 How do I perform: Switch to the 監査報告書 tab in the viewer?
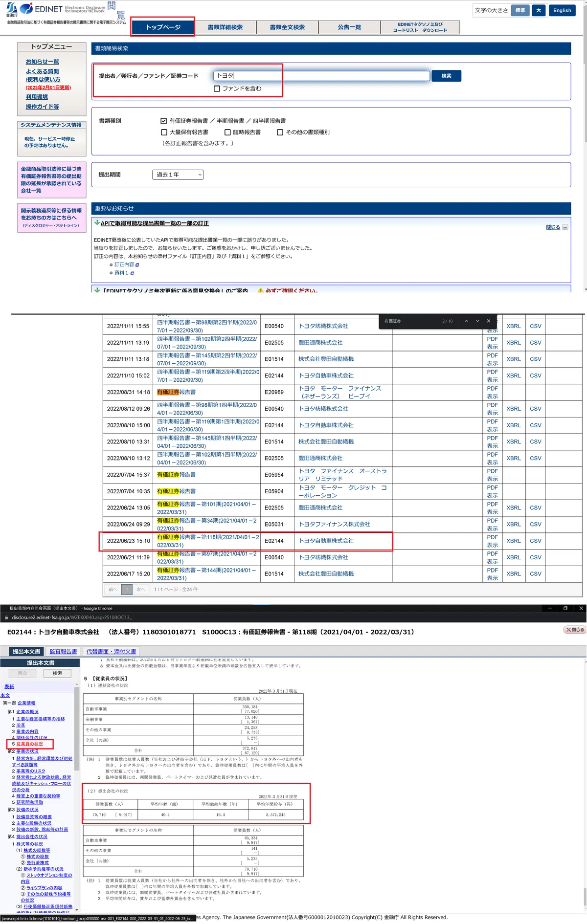coord(64,651)
